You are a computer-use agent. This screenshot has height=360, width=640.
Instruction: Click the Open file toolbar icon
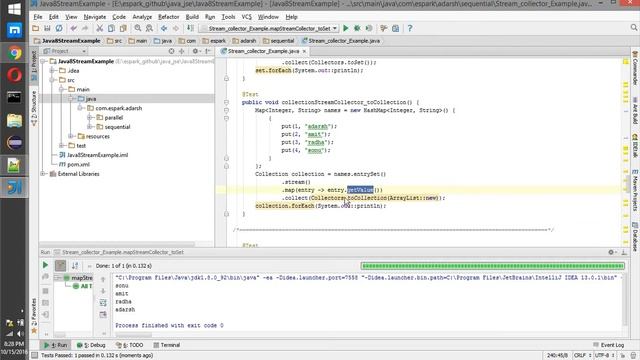(x=36, y=28)
